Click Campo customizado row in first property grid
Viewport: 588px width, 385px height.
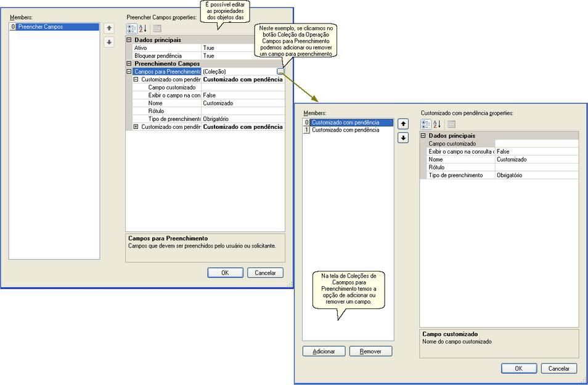coord(208,87)
